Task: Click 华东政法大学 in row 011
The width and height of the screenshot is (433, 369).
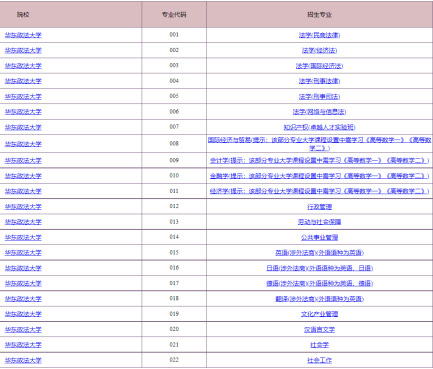Action: click(23, 191)
